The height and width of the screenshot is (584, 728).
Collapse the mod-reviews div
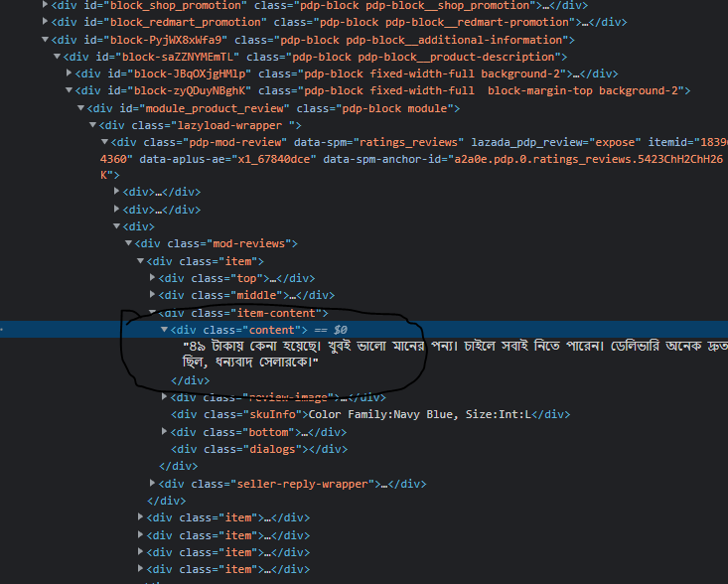128,243
